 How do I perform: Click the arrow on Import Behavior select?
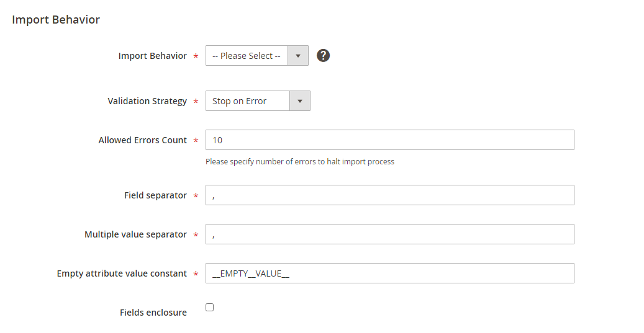click(298, 56)
